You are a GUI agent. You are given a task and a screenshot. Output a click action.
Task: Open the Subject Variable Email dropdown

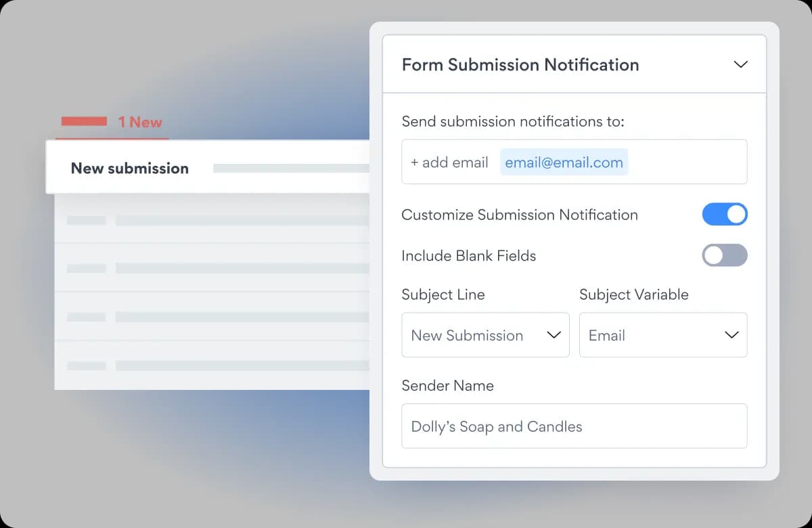point(663,334)
